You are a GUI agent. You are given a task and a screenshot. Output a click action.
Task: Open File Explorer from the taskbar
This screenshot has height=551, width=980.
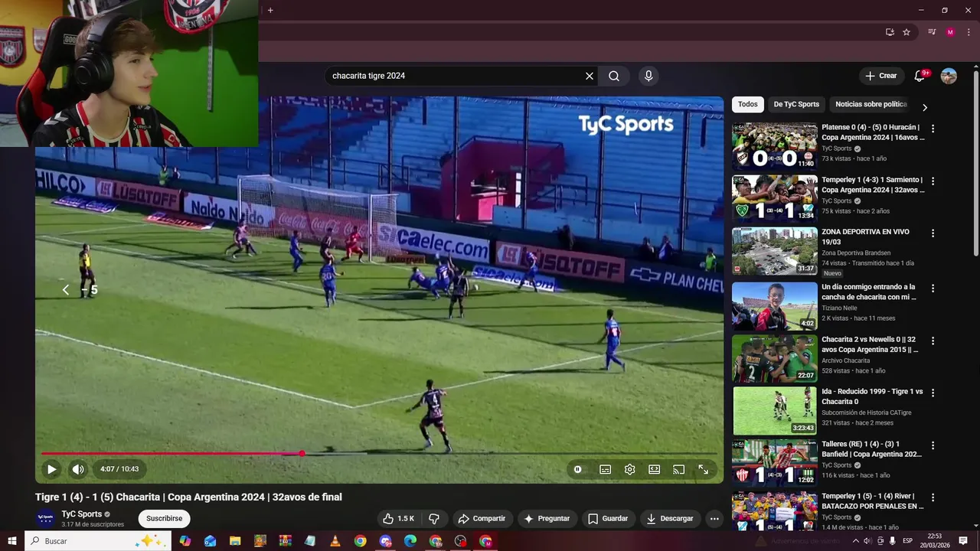(235, 541)
